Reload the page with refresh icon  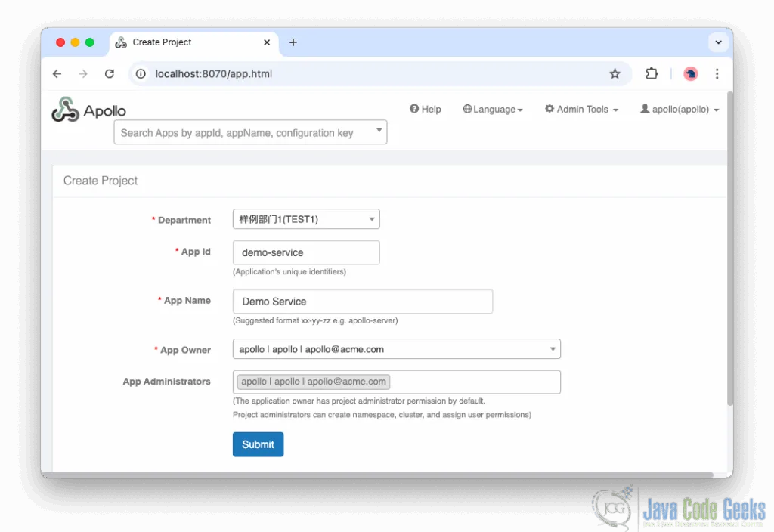coord(110,73)
